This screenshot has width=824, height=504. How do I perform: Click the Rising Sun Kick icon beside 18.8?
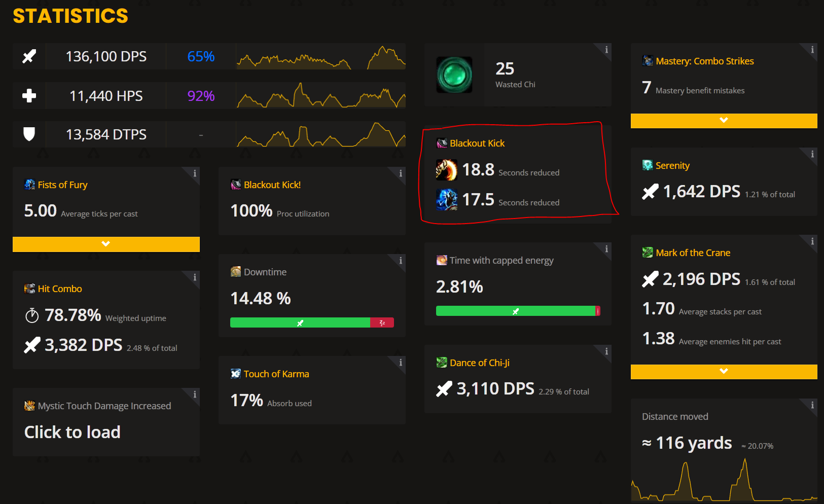pyautogui.click(x=446, y=170)
